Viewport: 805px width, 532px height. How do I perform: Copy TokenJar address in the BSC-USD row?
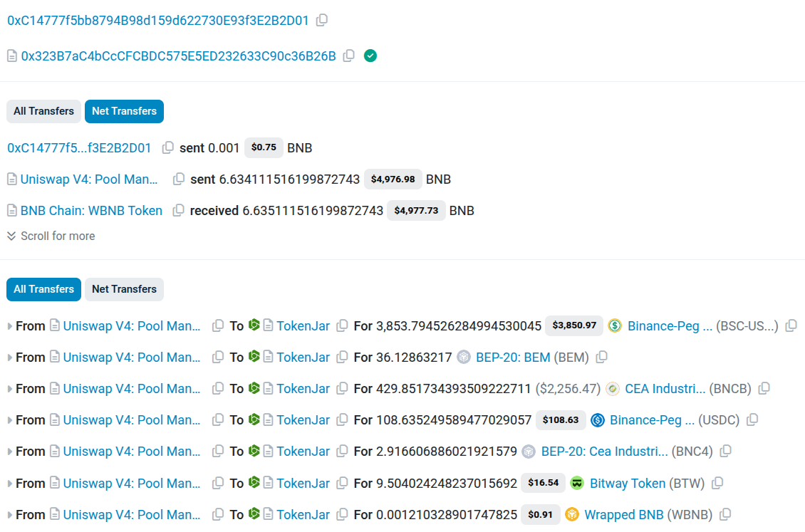pos(342,325)
